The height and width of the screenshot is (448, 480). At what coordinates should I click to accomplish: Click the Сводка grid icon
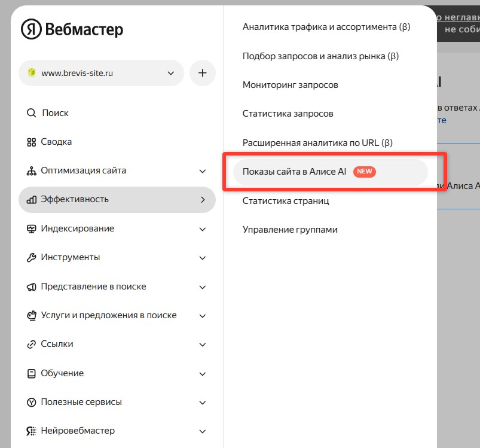[x=31, y=142]
